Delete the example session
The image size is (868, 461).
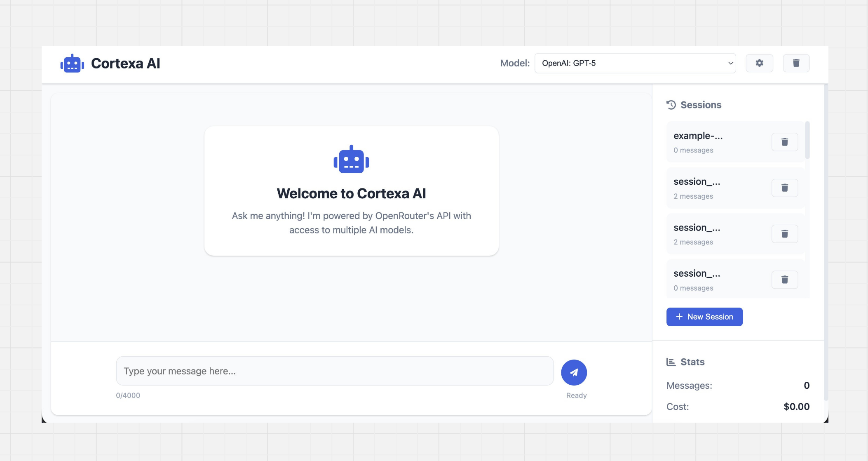pos(785,142)
